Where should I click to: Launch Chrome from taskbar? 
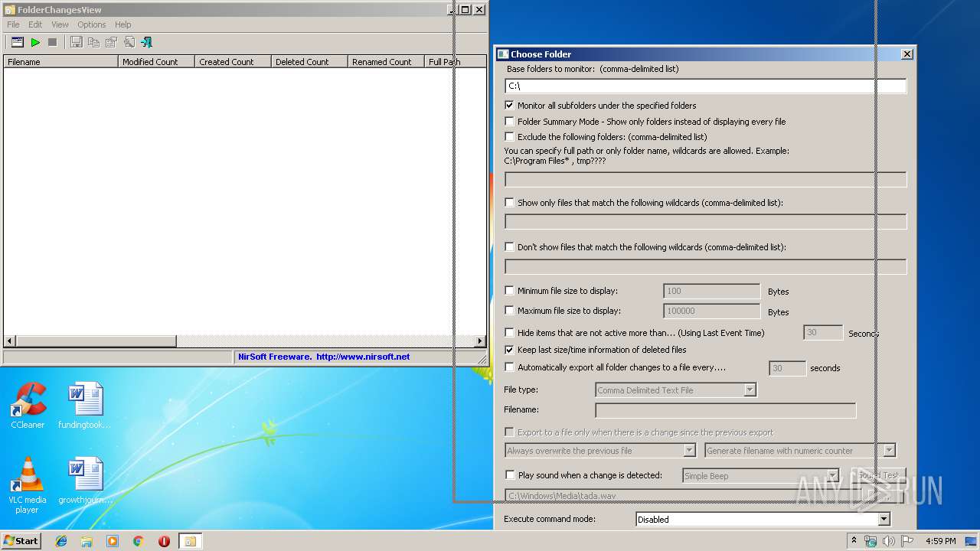[x=138, y=541]
